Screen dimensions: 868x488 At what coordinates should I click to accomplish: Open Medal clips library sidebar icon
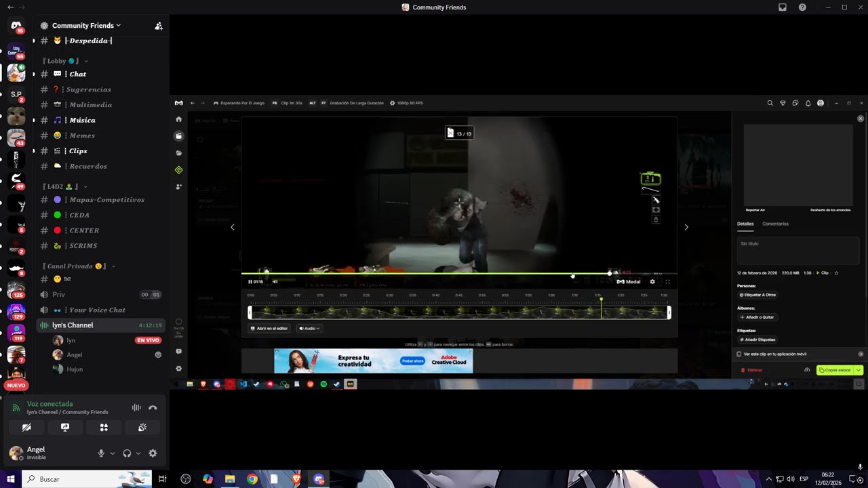[178, 136]
